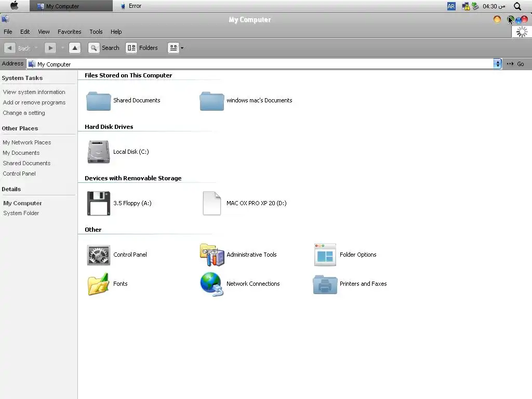The height and width of the screenshot is (399, 532).
Task: Click Add or remove programs
Action: point(34,102)
